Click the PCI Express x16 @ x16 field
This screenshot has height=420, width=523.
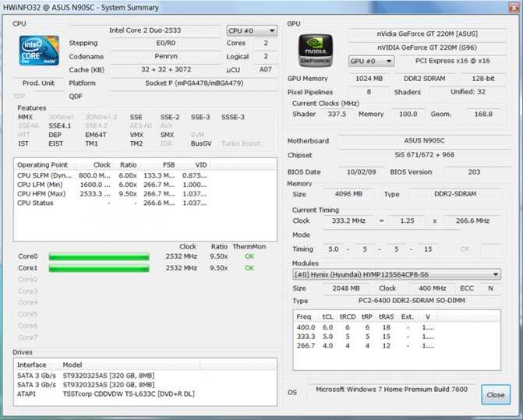point(453,61)
